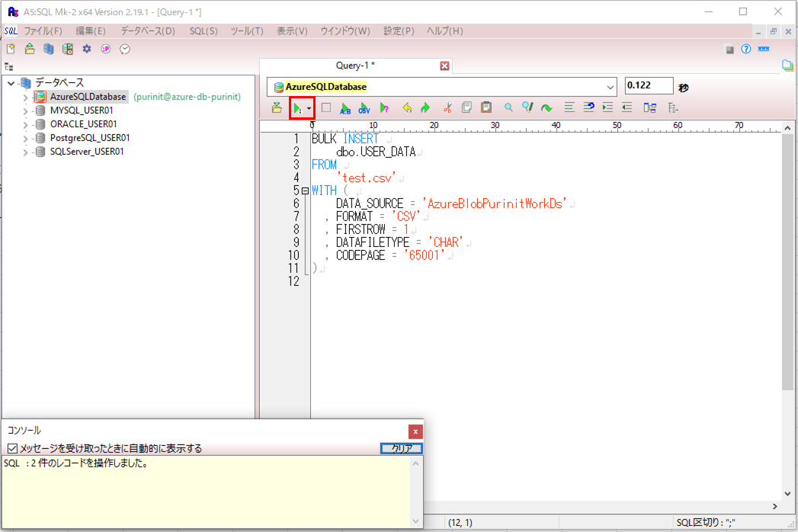
Task: Click the tree view icon above database list
Action: coord(8,67)
